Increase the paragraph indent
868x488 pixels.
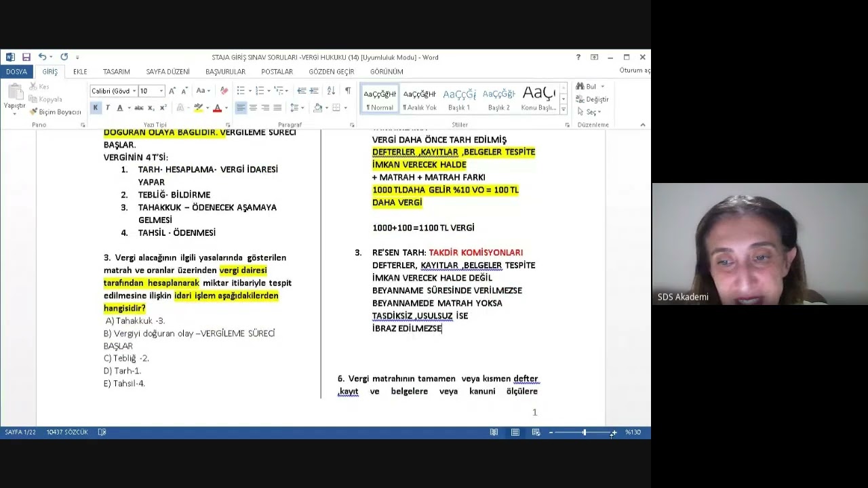315,91
